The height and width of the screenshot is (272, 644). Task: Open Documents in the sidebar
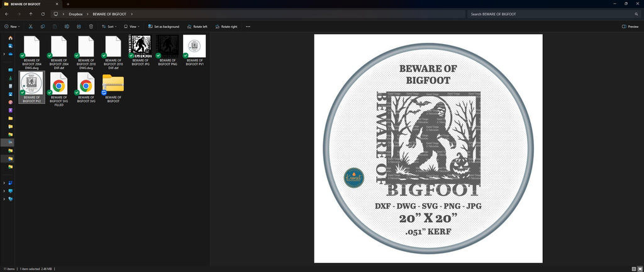10,86
